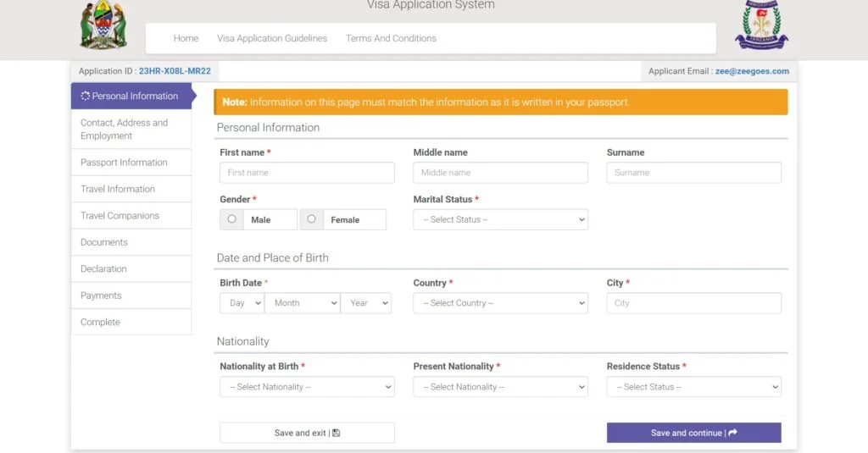
Task: Choose a birth Country from dropdown
Action: [x=500, y=303]
